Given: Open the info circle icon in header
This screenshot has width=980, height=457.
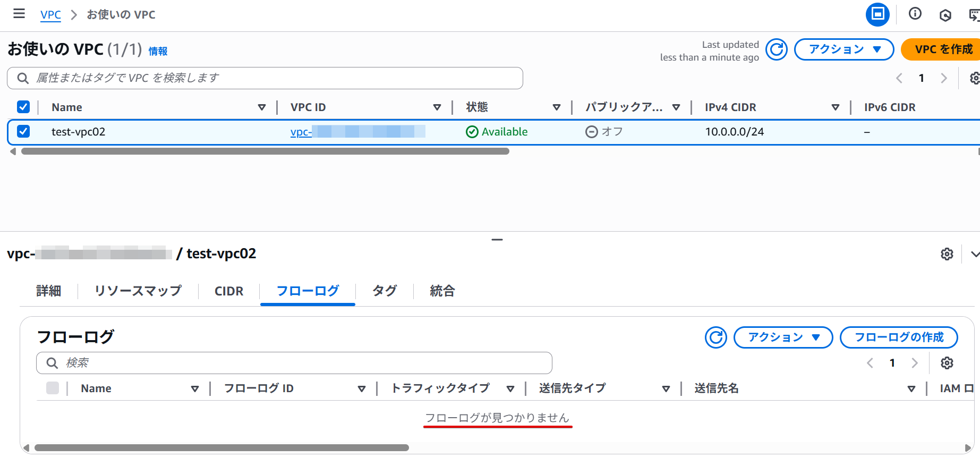Looking at the screenshot, I should (915, 14).
